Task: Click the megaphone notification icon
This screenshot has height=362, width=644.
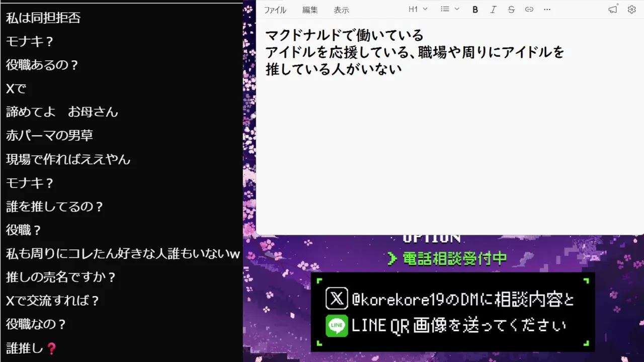Action: [612, 9]
